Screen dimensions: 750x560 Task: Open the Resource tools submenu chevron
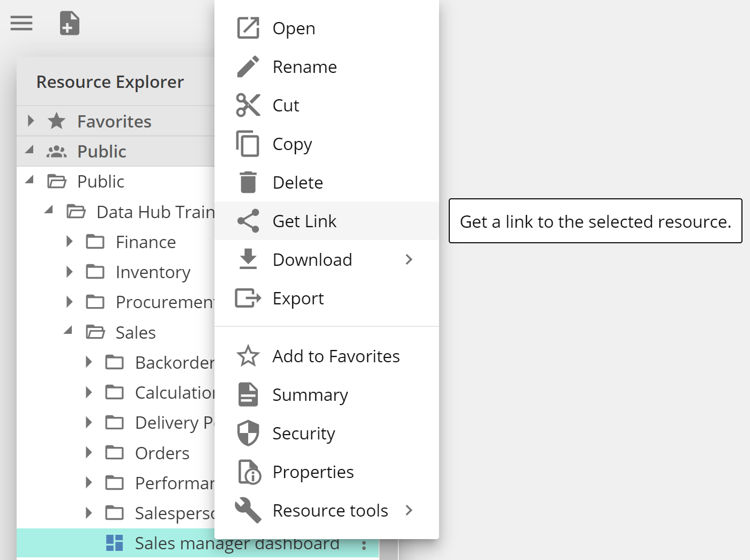point(409,510)
